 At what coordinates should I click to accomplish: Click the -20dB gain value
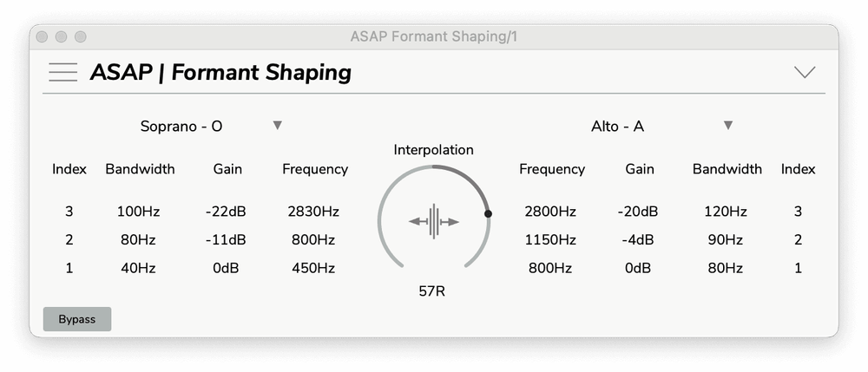(640, 211)
